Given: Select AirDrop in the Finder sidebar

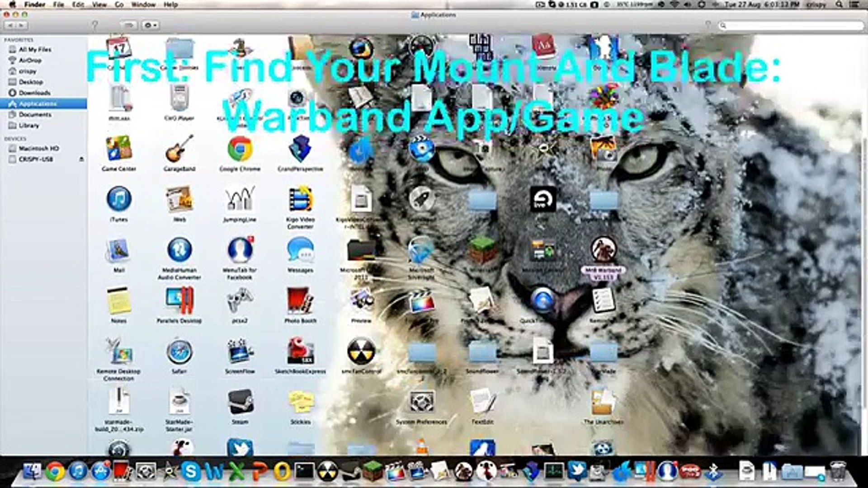Looking at the screenshot, I should tap(30, 60).
